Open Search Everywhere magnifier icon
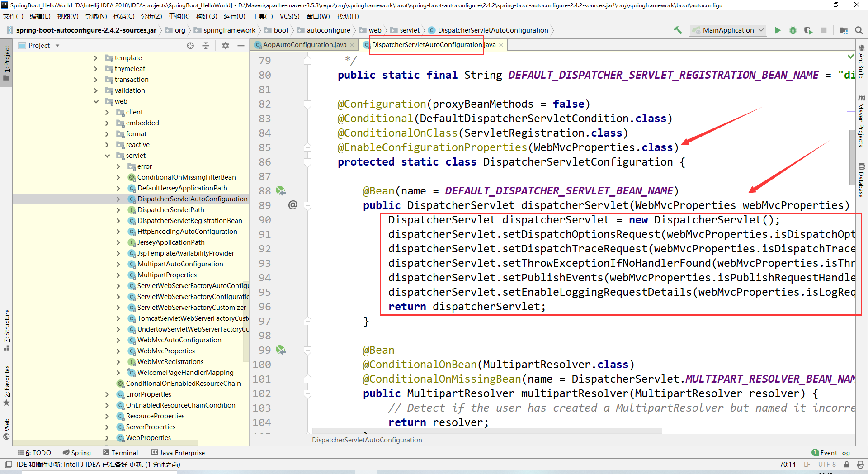This screenshot has width=868, height=474. tap(859, 30)
